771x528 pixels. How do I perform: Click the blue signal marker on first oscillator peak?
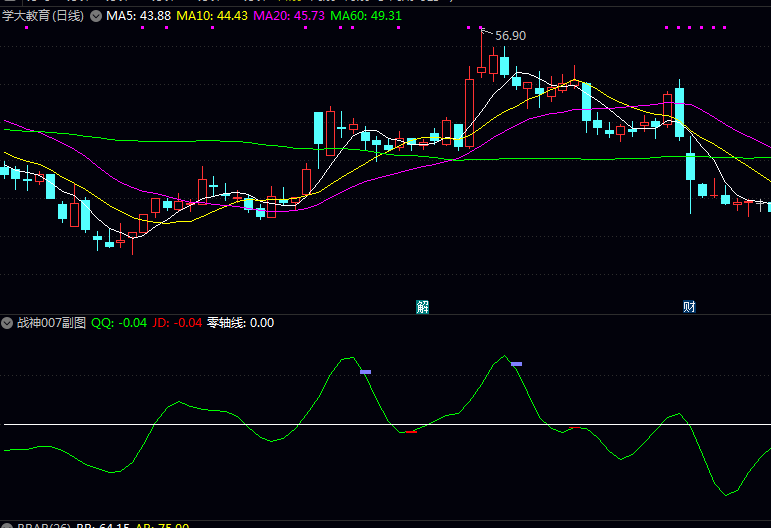[365, 372]
